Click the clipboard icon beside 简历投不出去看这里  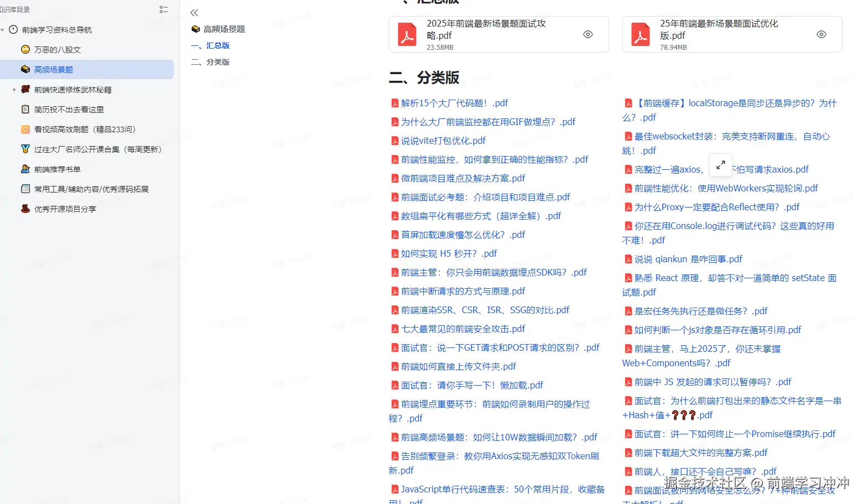pos(25,109)
